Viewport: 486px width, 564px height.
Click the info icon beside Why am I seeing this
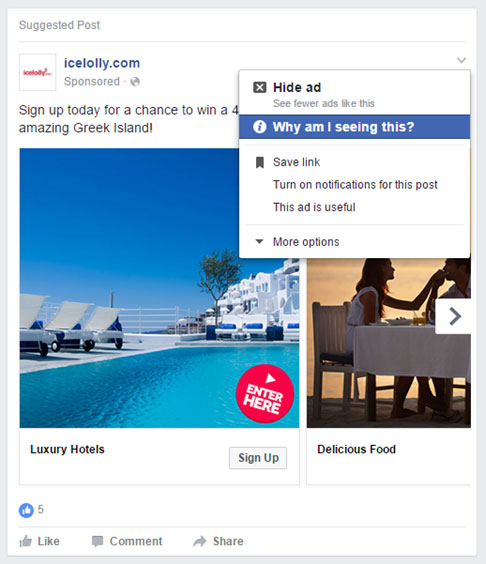click(x=260, y=127)
